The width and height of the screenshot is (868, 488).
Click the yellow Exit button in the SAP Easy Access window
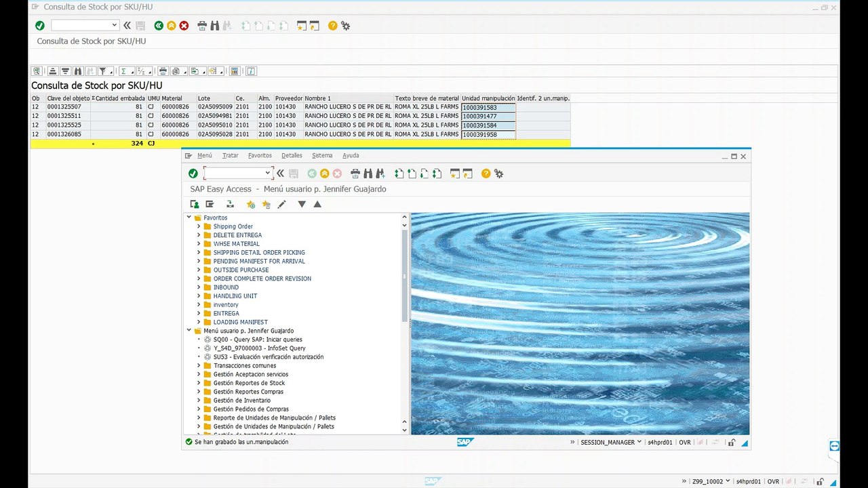(325, 174)
